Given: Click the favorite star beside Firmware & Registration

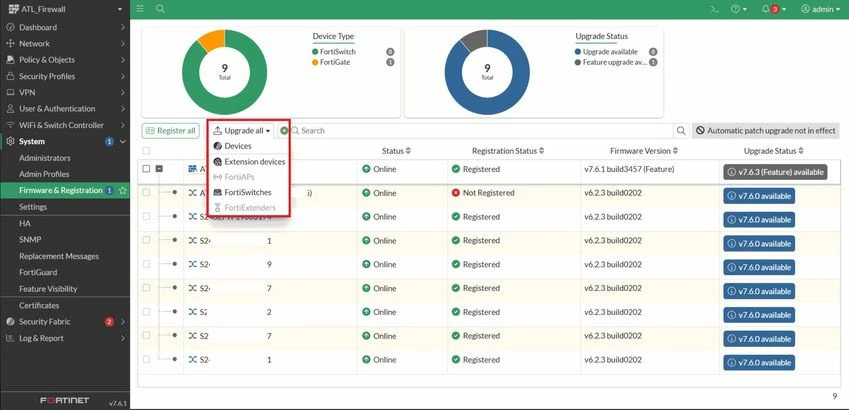Looking at the screenshot, I should pos(123,191).
